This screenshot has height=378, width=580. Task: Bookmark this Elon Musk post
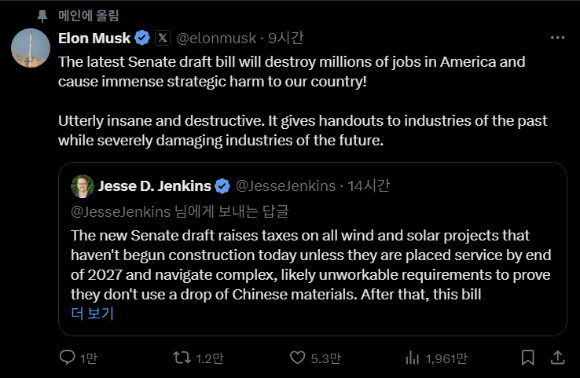[x=528, y=358]
